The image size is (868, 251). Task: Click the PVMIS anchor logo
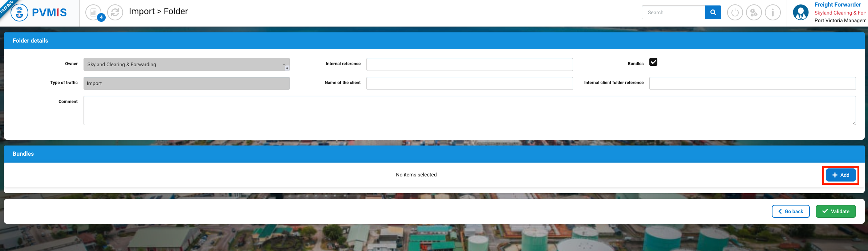pyautogui.click(x=20, y=13)
